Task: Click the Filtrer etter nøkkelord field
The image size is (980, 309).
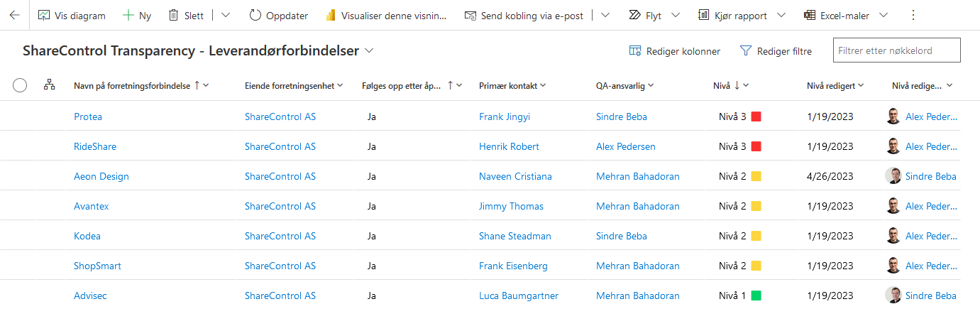Action: coord(896,50)
